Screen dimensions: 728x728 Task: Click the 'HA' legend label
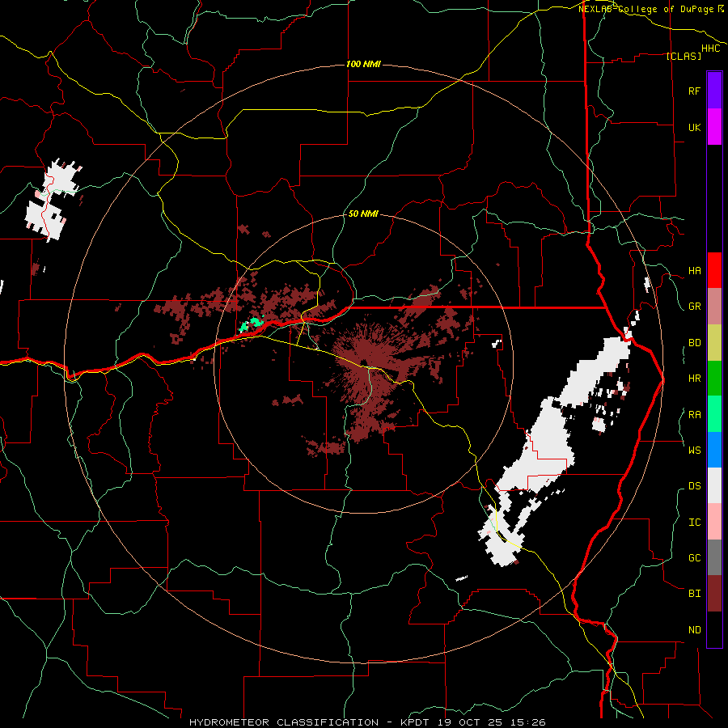pyautogui.click(x=694, y=270)
